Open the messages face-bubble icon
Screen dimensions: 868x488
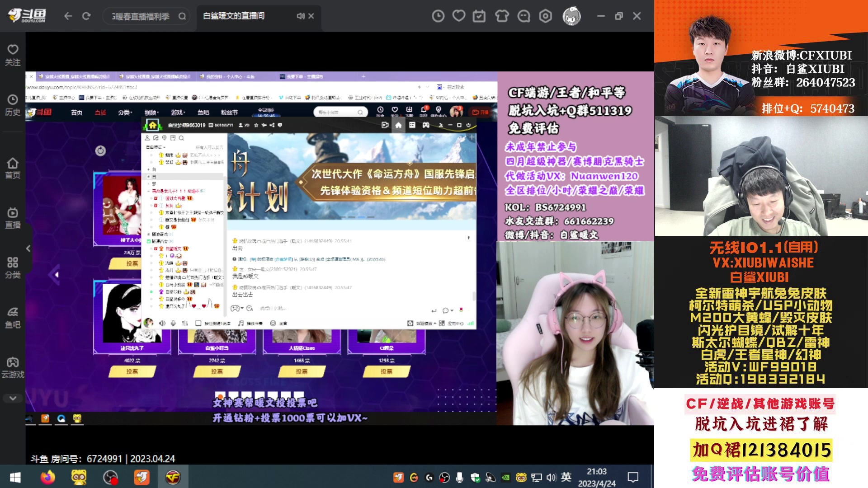pos(524,16)
